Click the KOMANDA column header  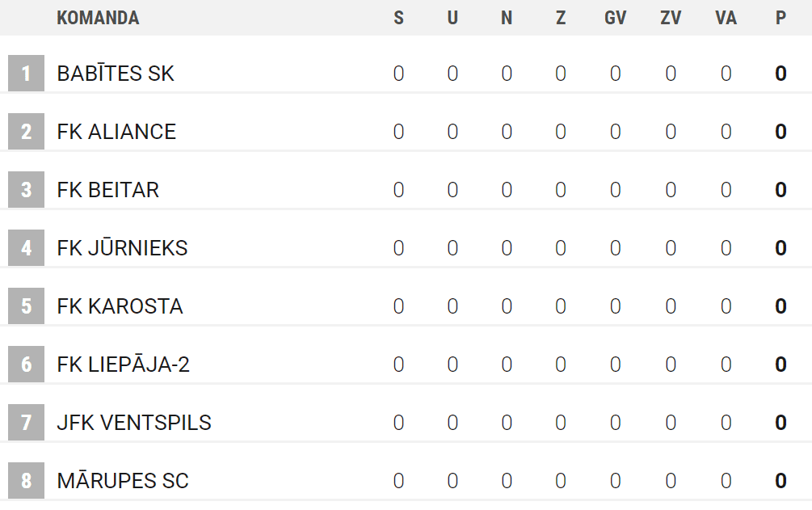(98, 18)
